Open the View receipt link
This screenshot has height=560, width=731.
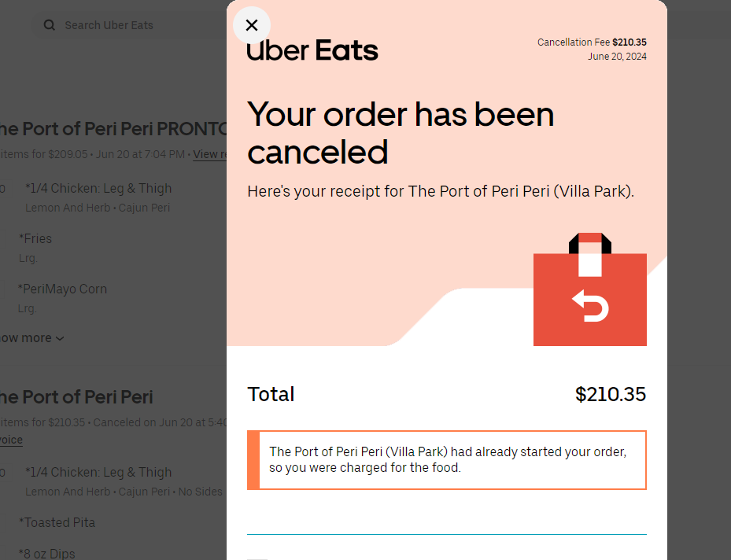(209, 154)
